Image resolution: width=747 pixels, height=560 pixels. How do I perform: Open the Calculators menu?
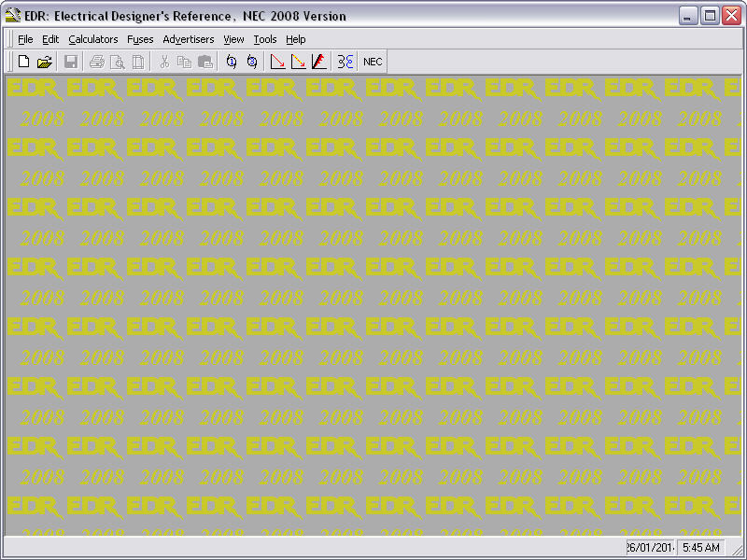pos(92,39)
